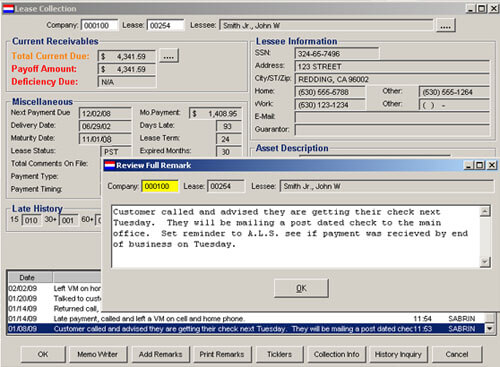Click the OK button at bottom of Lease Collection
500x367 pixels.
[x=43, y=354]
